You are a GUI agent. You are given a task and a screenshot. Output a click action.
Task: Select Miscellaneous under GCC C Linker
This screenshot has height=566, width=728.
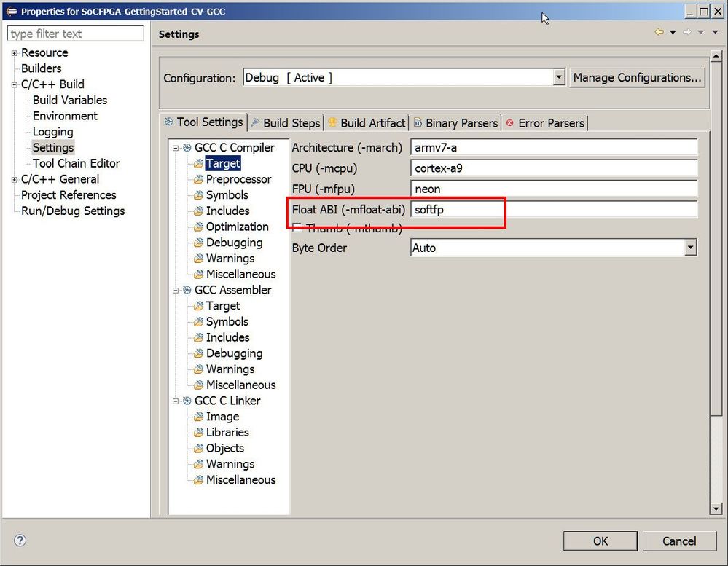pyautogui.click(x=240, y=480)
